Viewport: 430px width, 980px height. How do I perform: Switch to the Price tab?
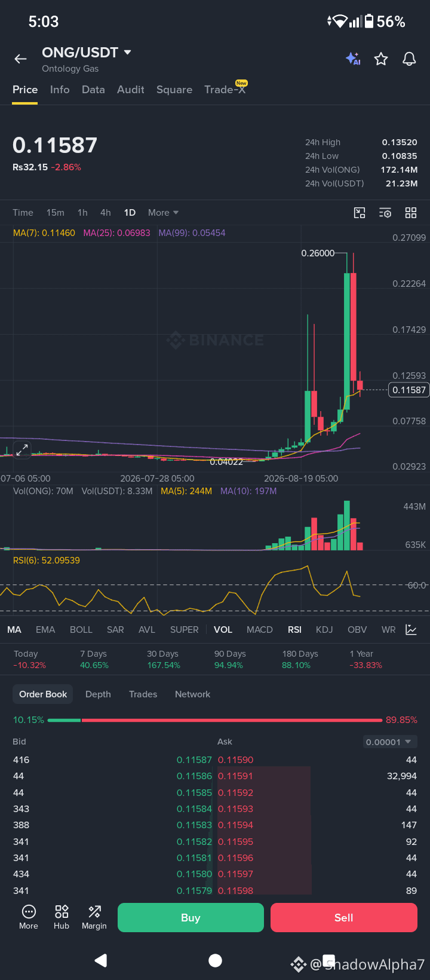pyautogui.click(x=25, y=90)
